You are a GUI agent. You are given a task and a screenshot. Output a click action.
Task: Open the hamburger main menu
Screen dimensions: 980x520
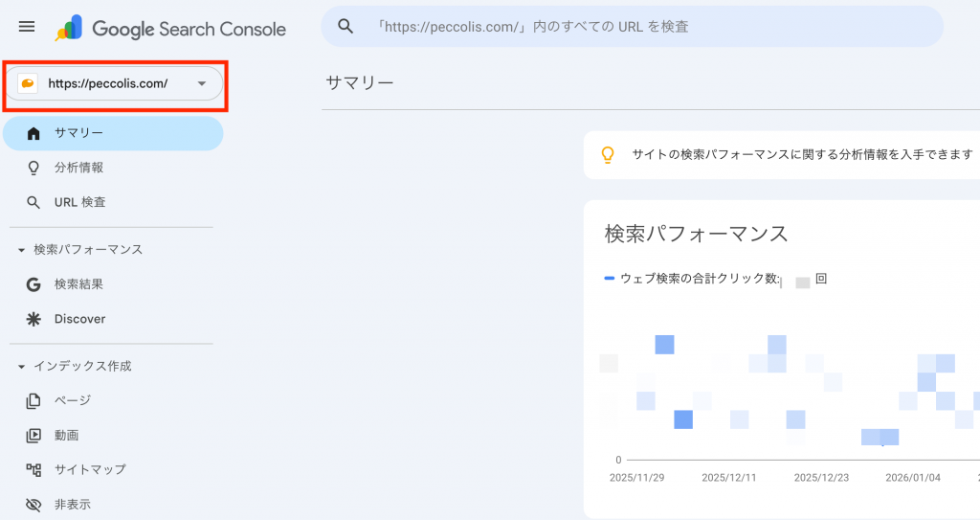pyautogui.click(x=27, y=27)
